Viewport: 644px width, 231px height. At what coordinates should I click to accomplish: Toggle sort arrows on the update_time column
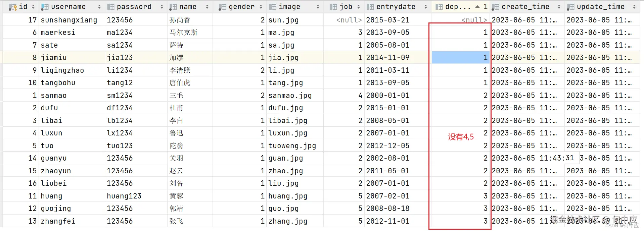tap(634, 7)
